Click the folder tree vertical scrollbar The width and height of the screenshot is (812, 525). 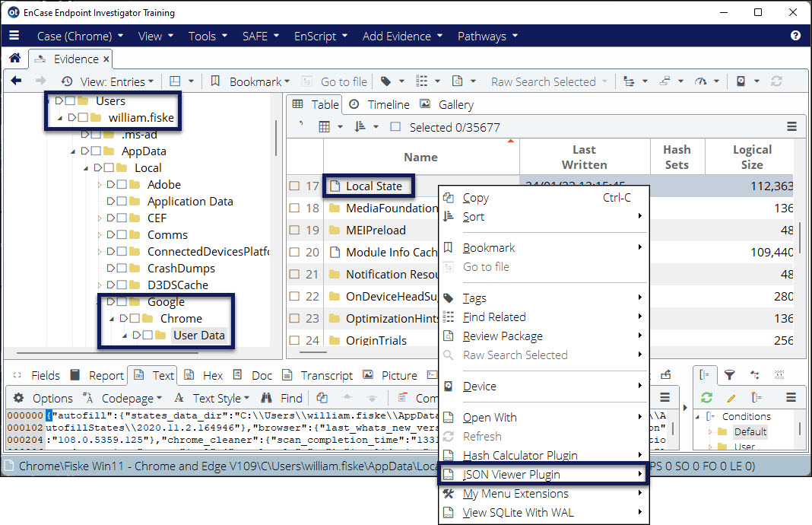pos(276,138)
